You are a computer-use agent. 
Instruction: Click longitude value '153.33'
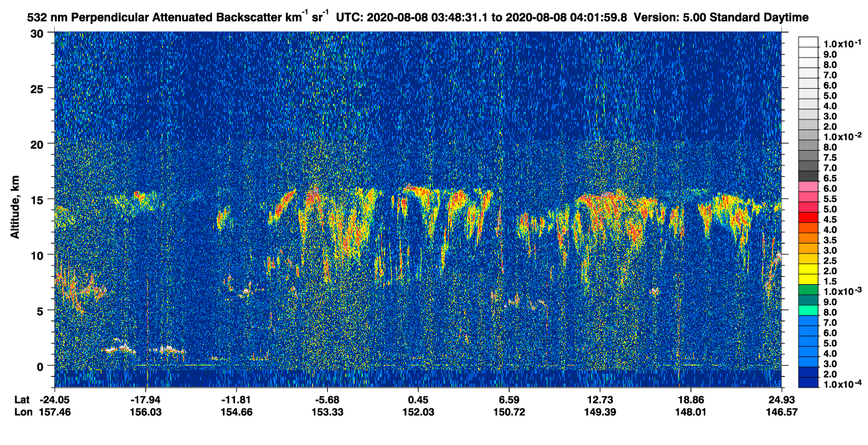click(328, 412)
